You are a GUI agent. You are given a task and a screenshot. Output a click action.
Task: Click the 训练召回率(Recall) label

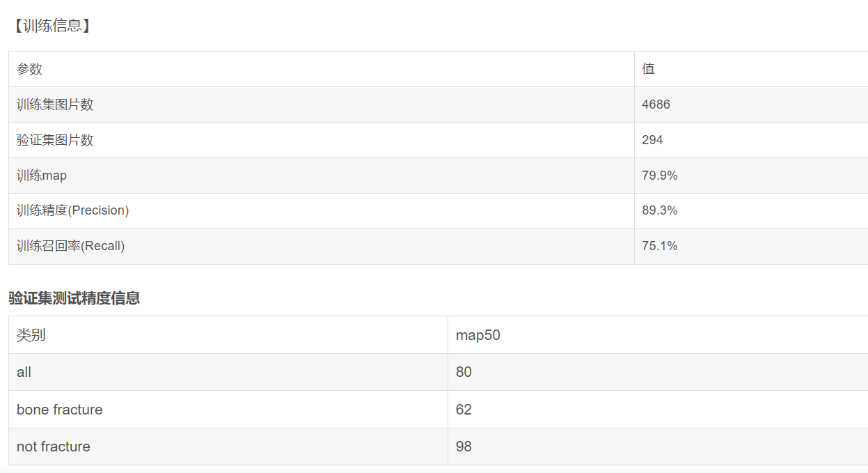[71, 246]
